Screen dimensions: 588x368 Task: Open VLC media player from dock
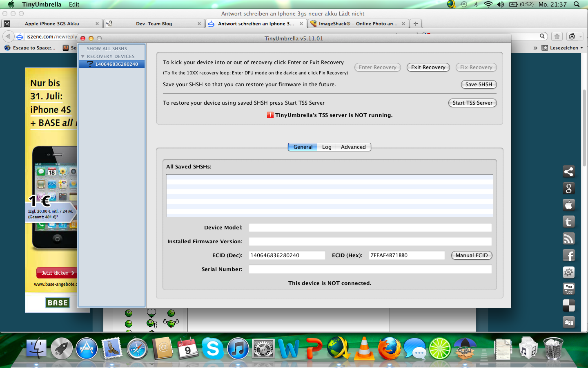click(364, 349)
